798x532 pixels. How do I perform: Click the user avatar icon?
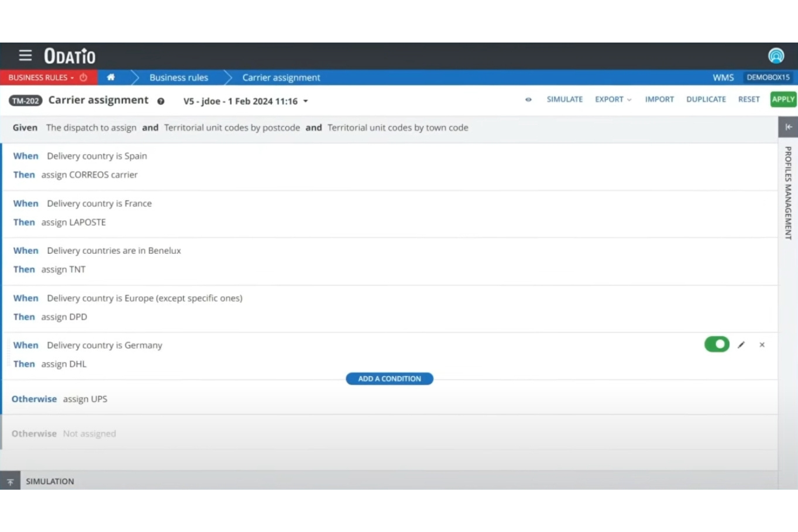(x=776, y=55)
